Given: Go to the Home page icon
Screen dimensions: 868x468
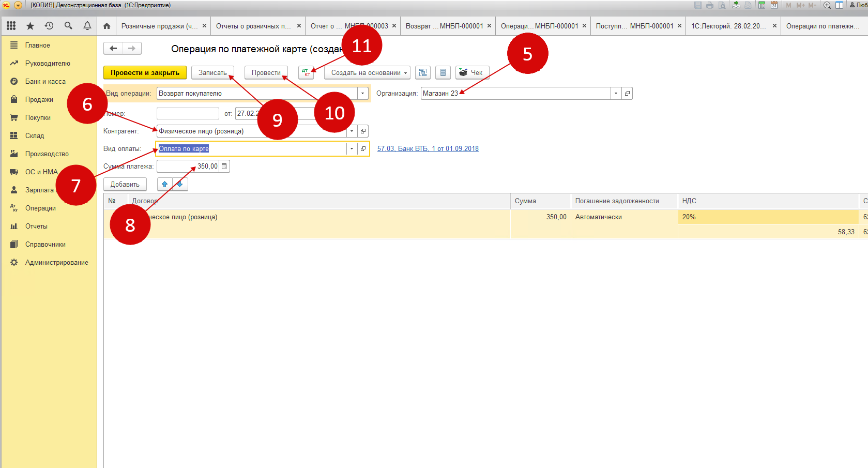Looking at the screenshot, I should click(x=106, y=26).
